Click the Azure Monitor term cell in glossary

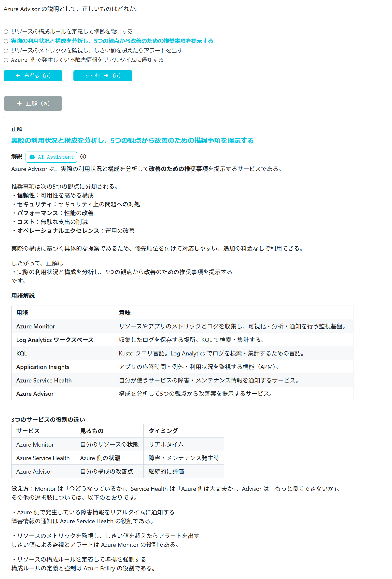(x=63, y=326)
